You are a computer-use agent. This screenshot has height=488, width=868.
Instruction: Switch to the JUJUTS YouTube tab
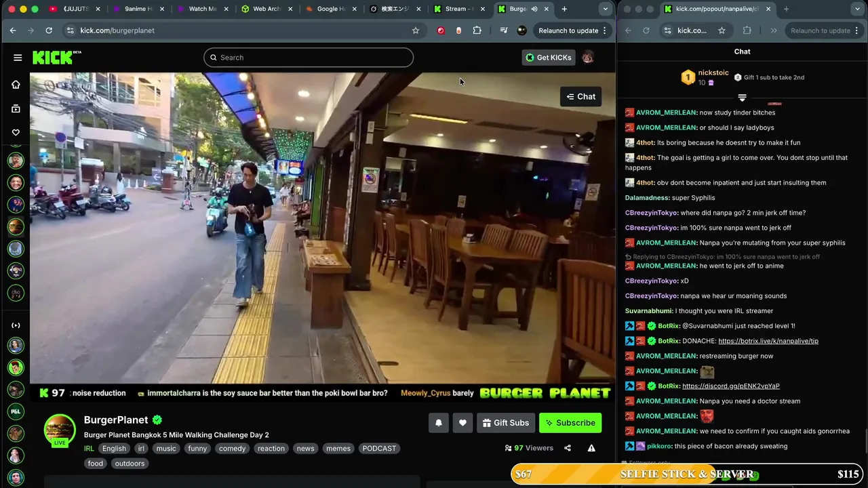tap(75, 9)
